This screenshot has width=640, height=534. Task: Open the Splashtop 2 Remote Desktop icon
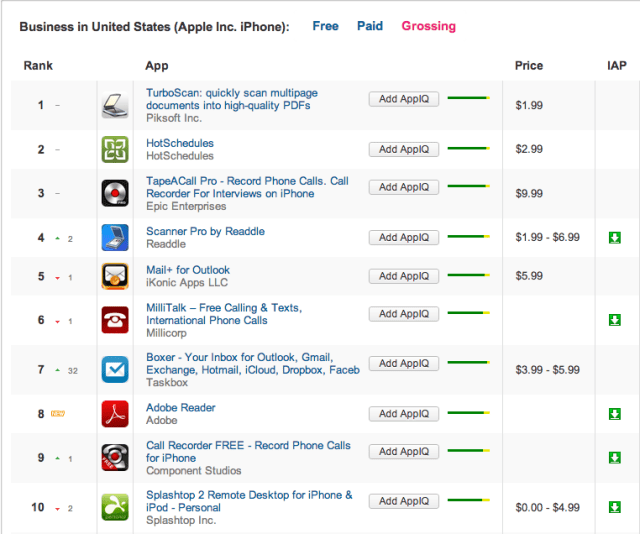pos(115,507)
